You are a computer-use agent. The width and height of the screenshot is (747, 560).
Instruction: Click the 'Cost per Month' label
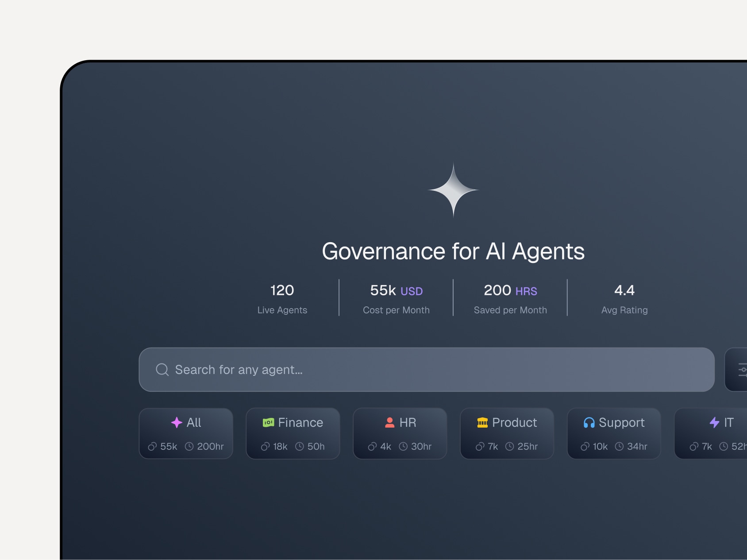point(396,310)
